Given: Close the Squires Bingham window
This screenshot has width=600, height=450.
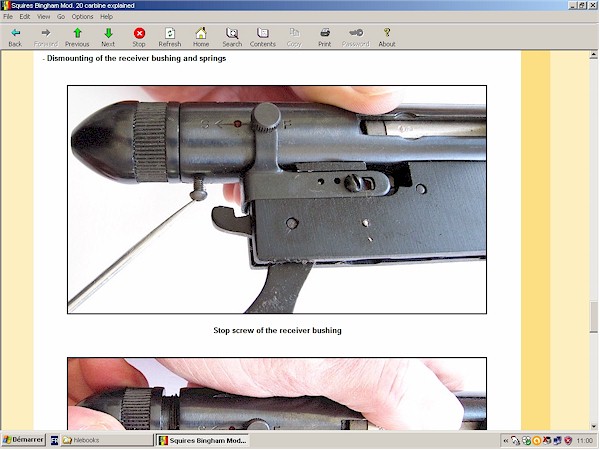Looking at the screenshot, I should point(592,5).
